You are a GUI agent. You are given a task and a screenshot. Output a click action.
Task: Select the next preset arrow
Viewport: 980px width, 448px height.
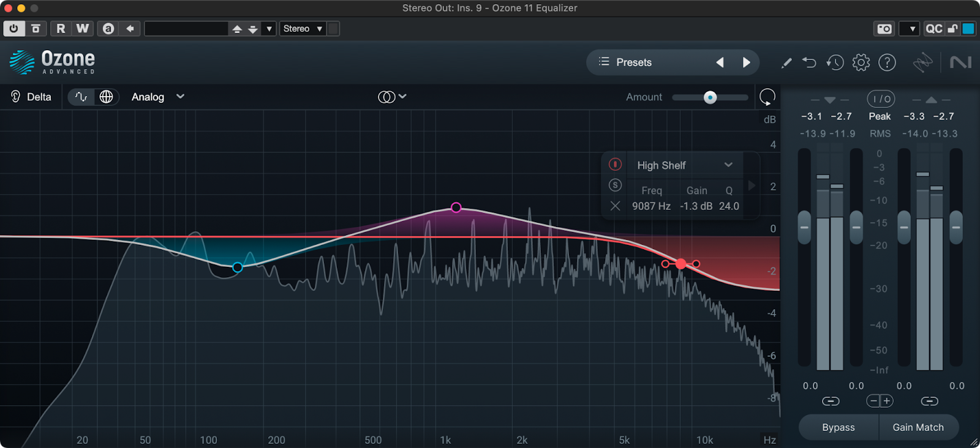click(x=746, y=62)
